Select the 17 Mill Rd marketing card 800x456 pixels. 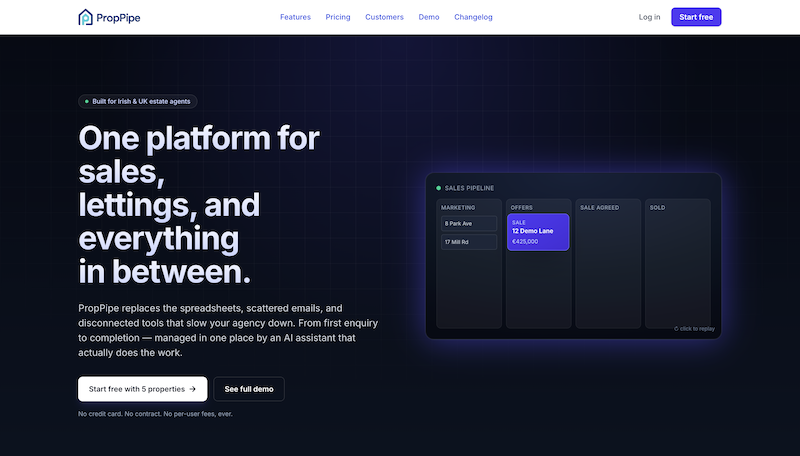[469, 242]
